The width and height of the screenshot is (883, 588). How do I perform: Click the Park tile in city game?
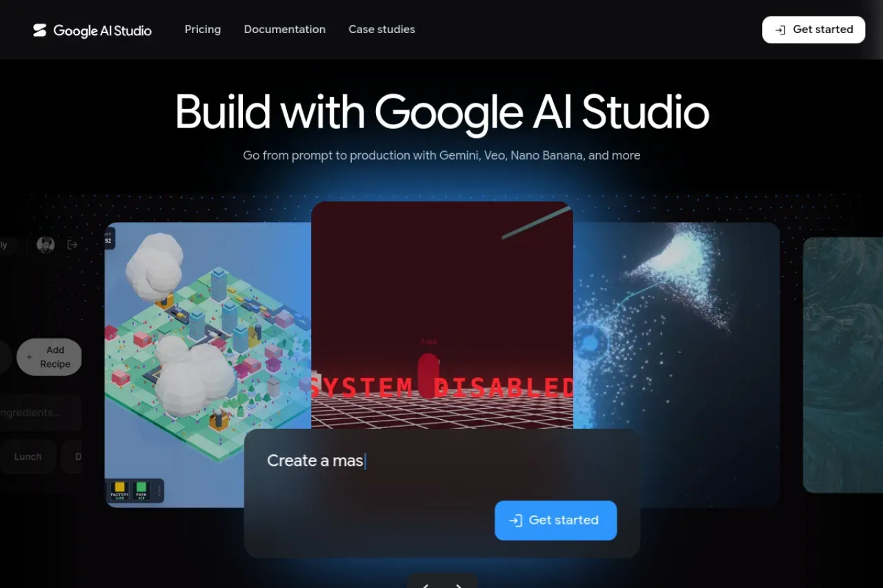[141, 491]
